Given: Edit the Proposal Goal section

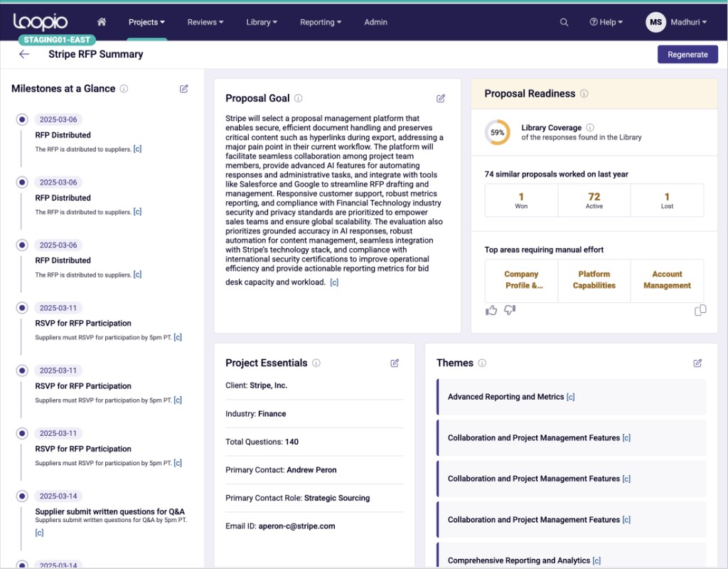Looking at the screenshot, I should click(441, 98).
